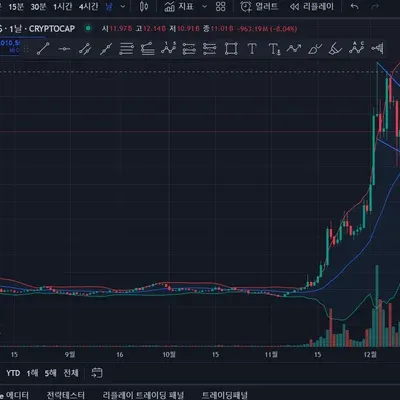The width and height of the screenshot is (400, 400).
Task: Select the short position tool
Action: (x=210, y=49)
